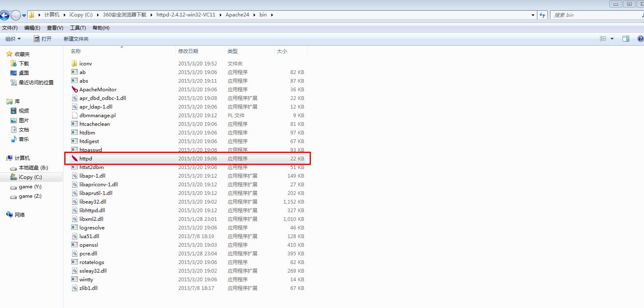
Task: Open the change view dropdown arrow
Action: 612,39
